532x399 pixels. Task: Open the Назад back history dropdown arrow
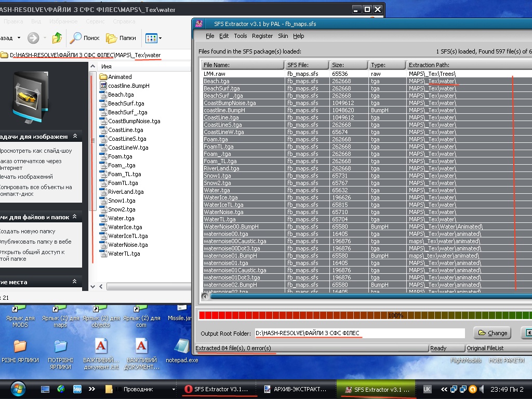(19, 38)
